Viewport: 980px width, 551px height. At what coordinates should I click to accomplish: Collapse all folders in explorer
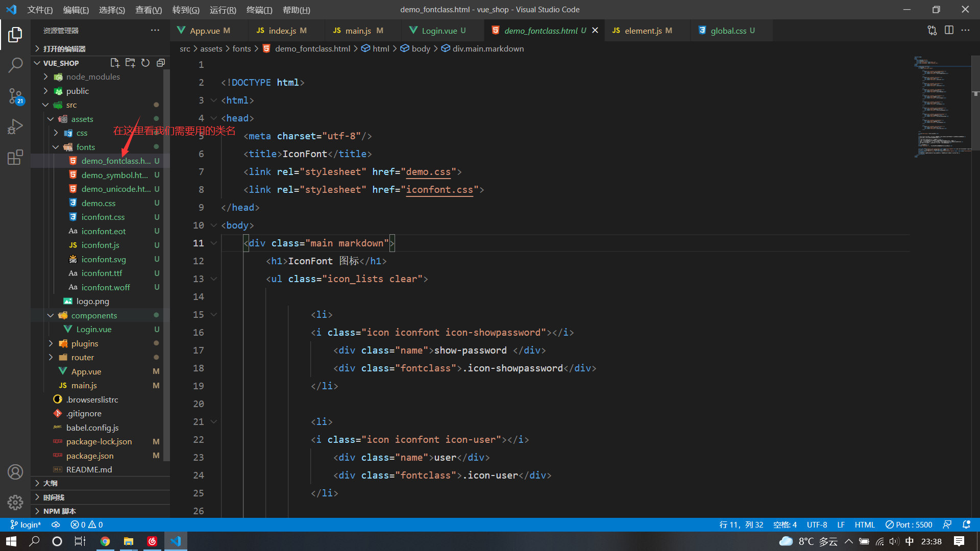pos(161,63)
